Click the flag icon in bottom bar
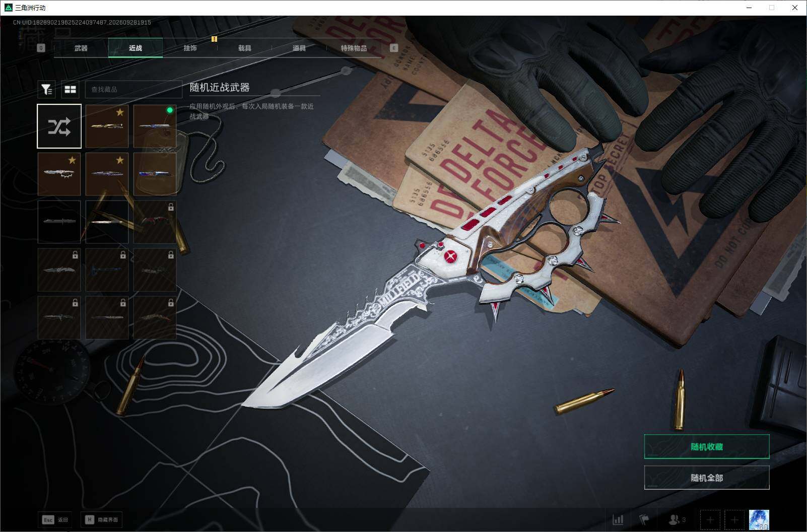807x532 pixels. click(644, 519)
